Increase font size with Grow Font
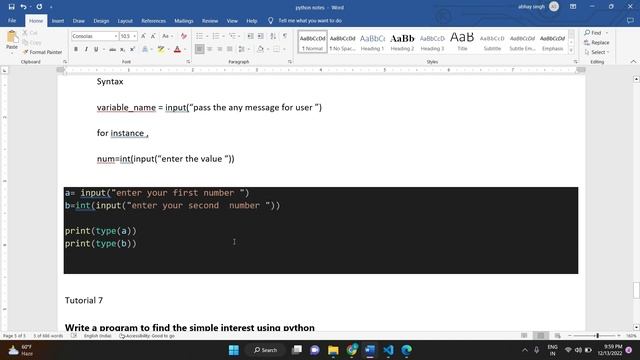 143,36
